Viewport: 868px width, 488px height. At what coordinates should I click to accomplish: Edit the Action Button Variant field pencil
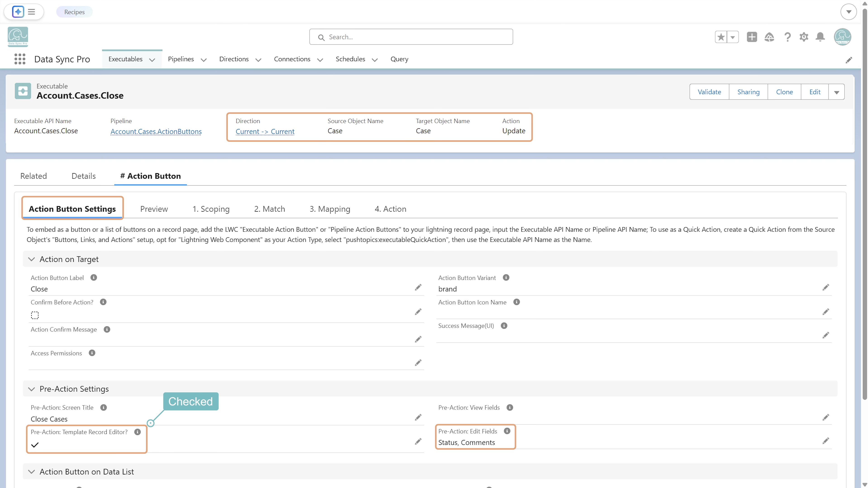825,287
